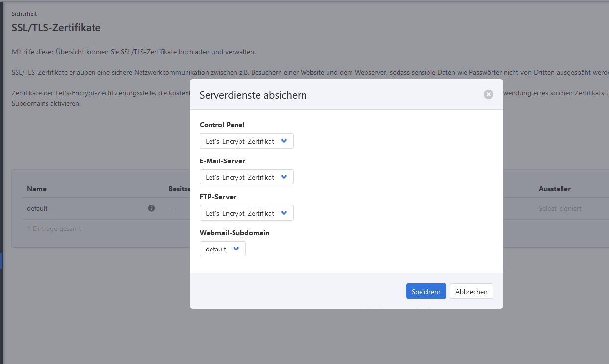This screenshot has height=364, width=609.
Task: Click the Control Panel field label
Action: pos(222,125)
